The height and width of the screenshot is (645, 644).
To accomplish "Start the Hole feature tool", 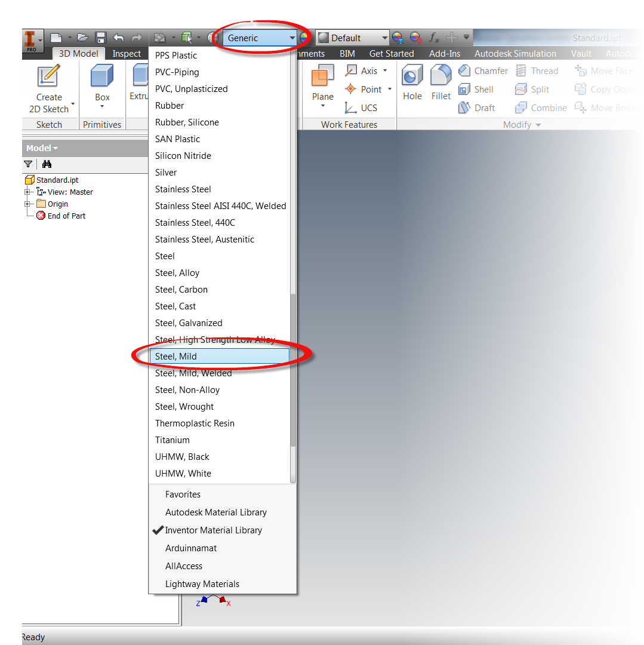I will point(412,82).
